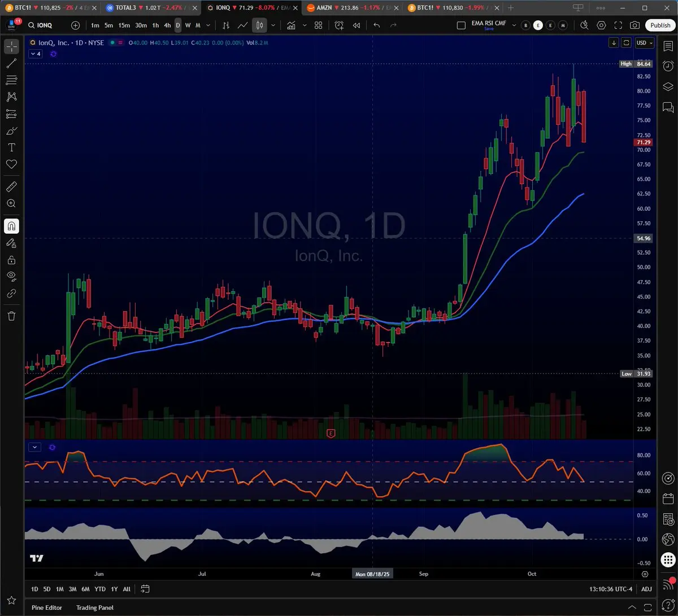Open the icons and favorites heart tool

[x=11, y=164]
